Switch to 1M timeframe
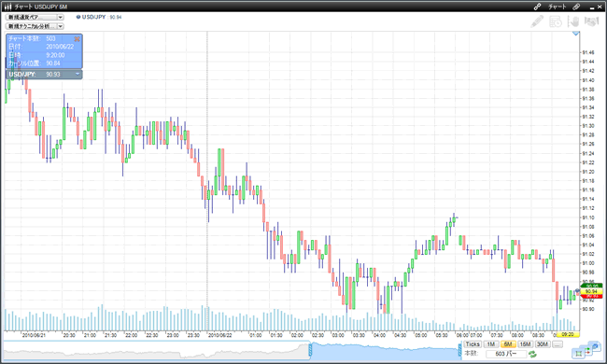 [x=491, y=344]
